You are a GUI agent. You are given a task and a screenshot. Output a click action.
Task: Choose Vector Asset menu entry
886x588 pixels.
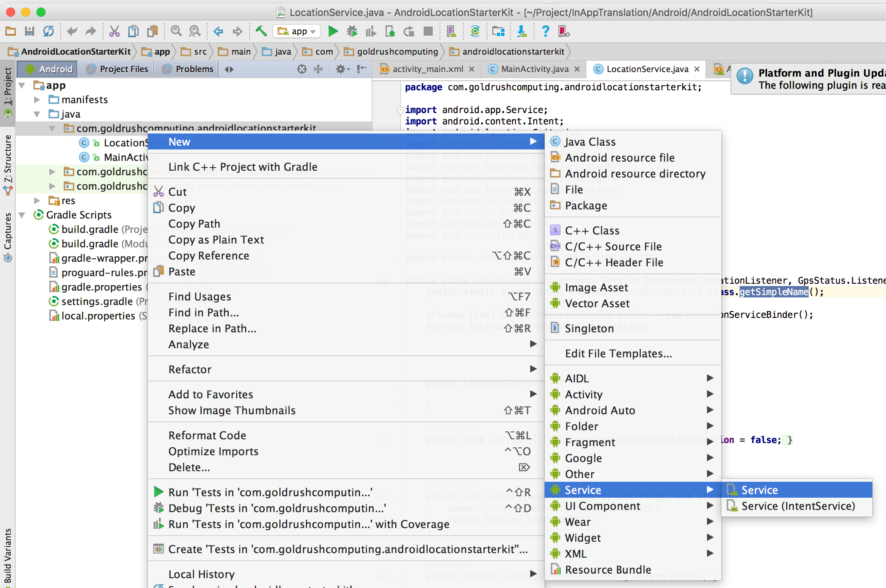633,303
